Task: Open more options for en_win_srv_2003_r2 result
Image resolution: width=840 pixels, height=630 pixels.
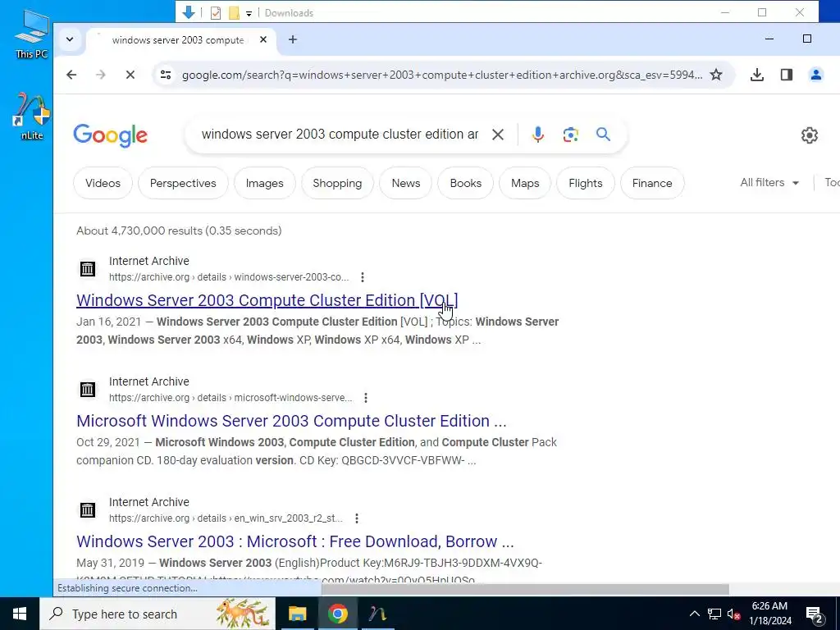Action: pos(357,518)
